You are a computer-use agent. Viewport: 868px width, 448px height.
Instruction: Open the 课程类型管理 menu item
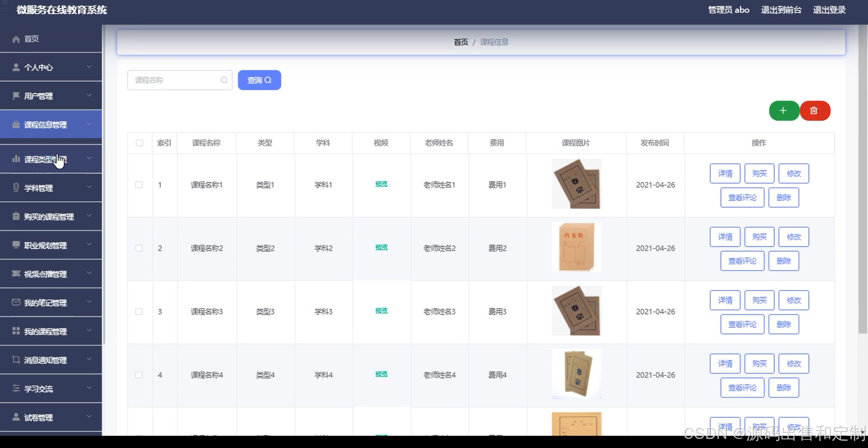coord(51,159)
